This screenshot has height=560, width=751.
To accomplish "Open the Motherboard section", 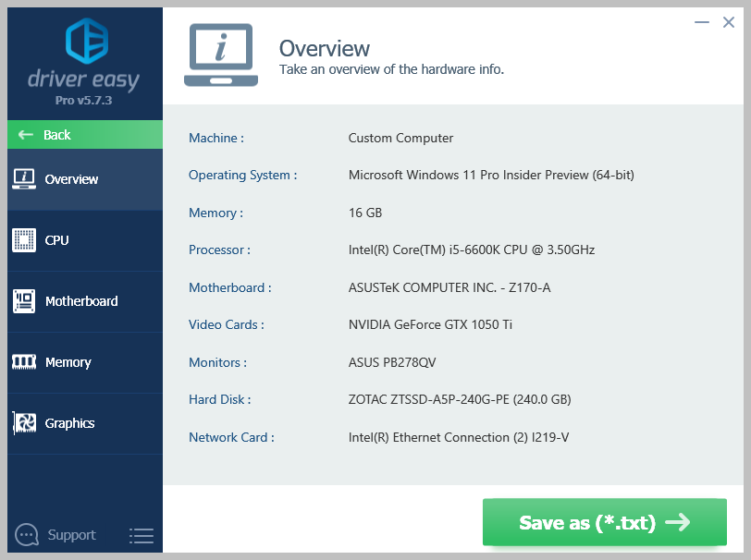I will click(85, 301).
